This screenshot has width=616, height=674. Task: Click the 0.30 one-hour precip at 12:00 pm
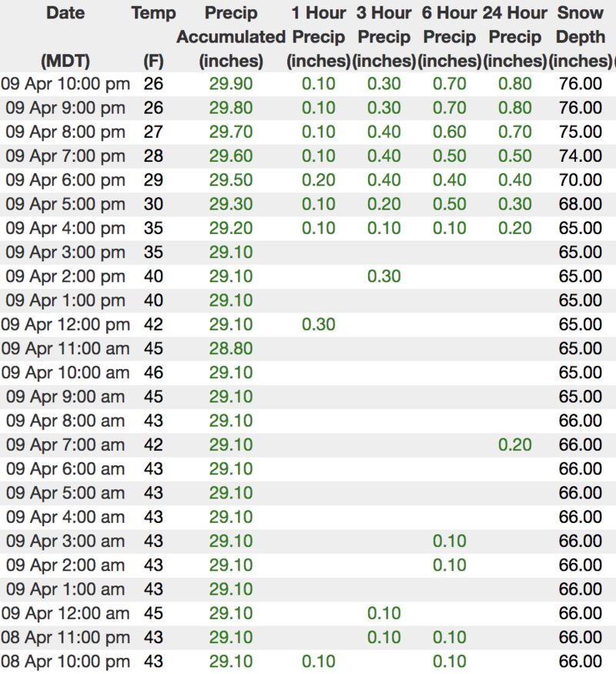(319, 324)
